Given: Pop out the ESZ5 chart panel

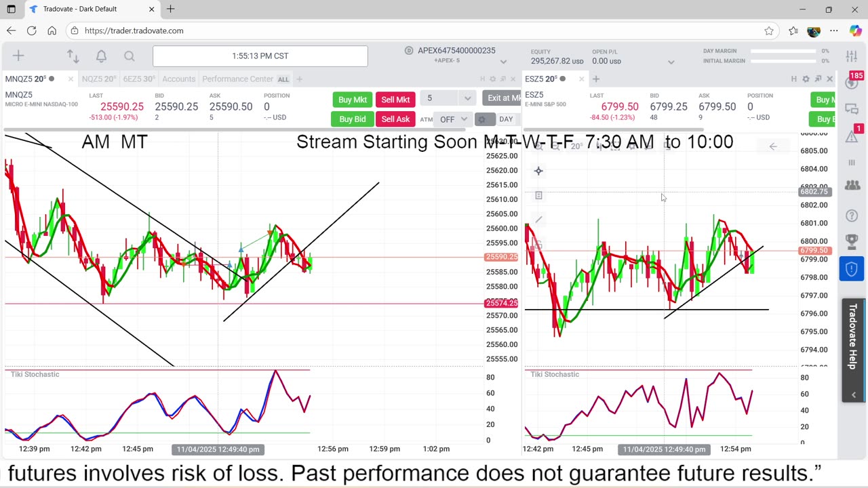Looking at the screenshot, I should 818,79.
